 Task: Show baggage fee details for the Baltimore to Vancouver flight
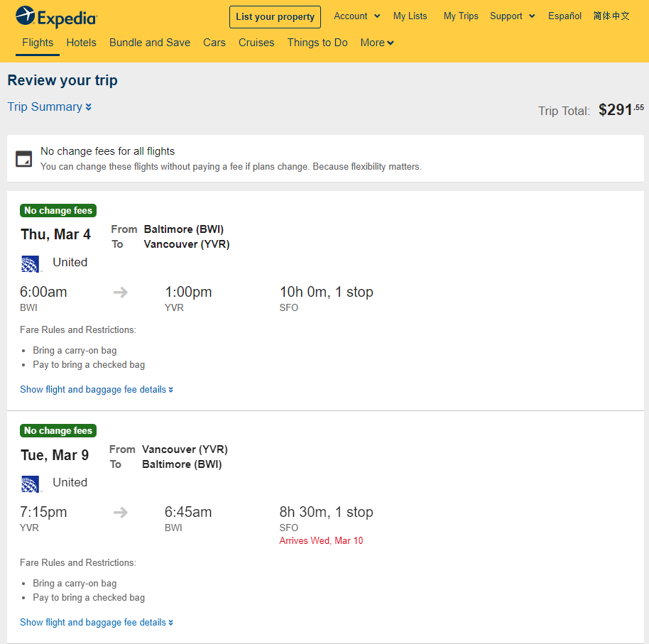[97, 390]
